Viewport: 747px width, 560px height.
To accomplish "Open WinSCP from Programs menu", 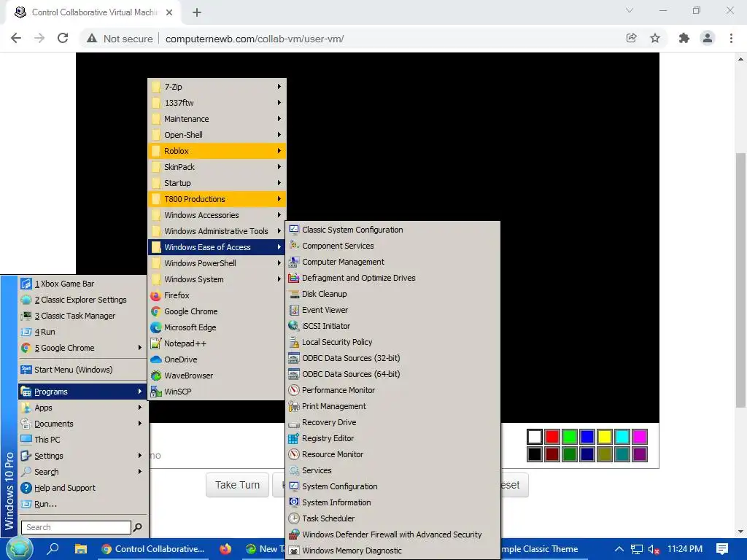I will tap(217, 392).
